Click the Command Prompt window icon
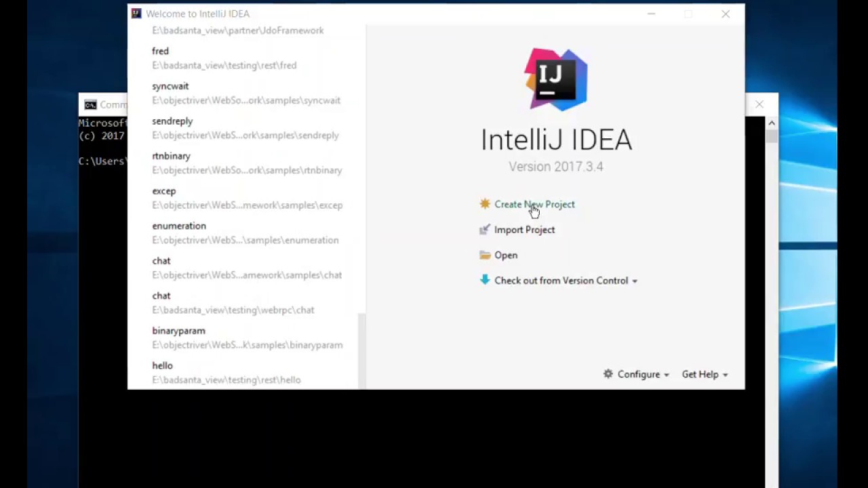 coord(90,104)
